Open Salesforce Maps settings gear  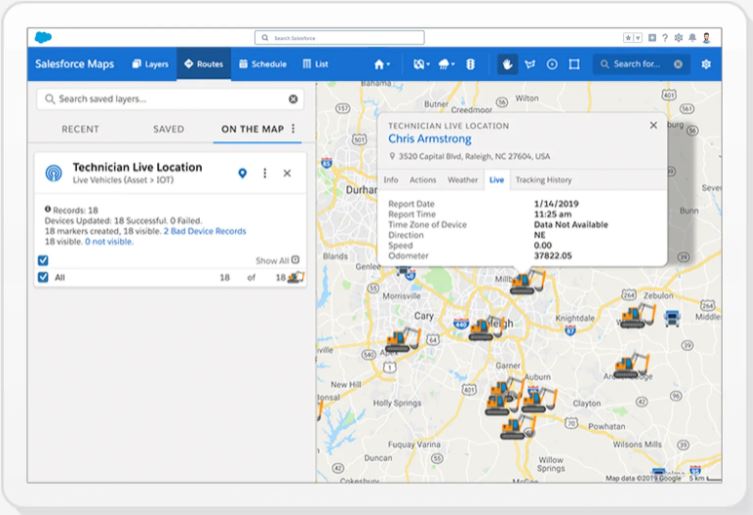click(x=706, y=64)
